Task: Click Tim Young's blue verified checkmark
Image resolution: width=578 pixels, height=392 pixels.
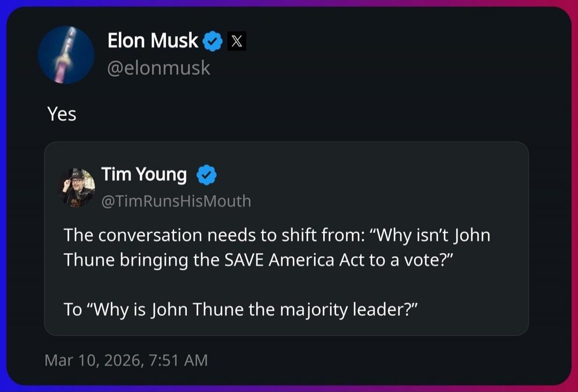Action: click(x=207, y=175)
